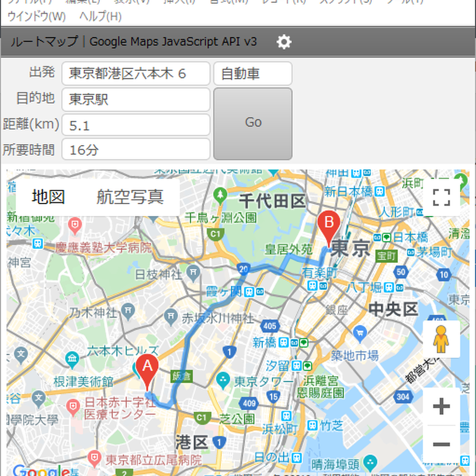Screen dimensions: 476x476
Task: Click the 慶應義塾大学病院 hospital icon
Action: (75, 226)
